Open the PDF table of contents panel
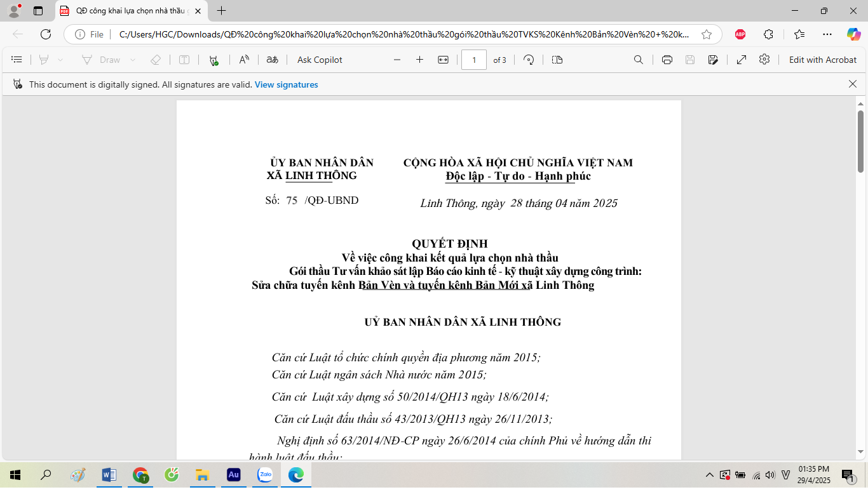 (17, 60)
